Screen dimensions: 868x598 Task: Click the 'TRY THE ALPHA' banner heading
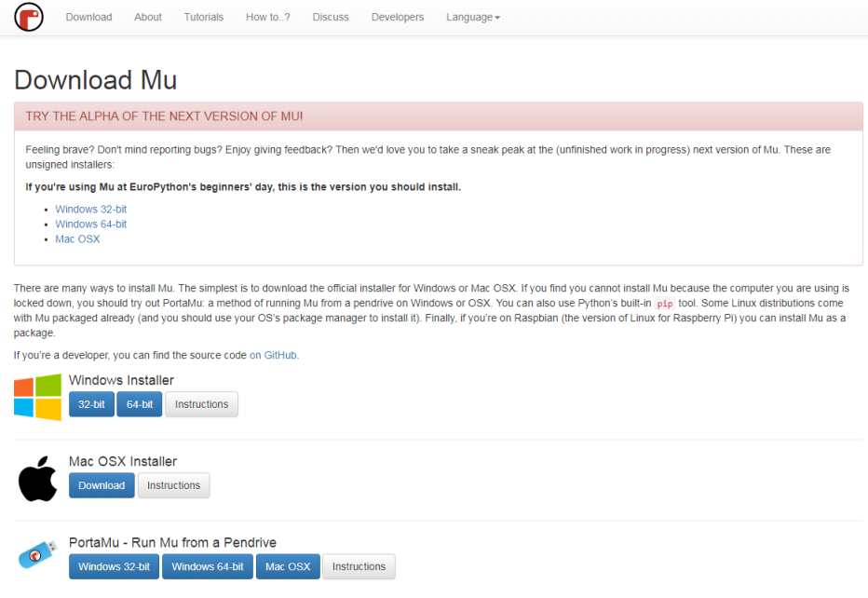tap(164, 116)
